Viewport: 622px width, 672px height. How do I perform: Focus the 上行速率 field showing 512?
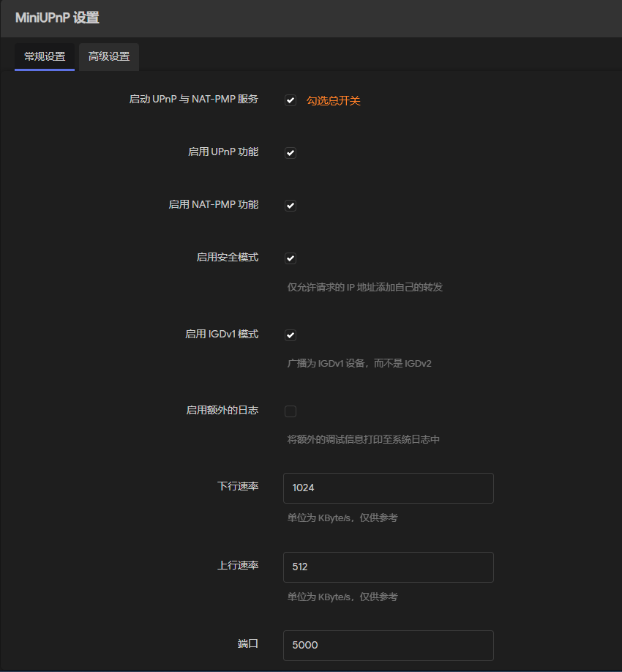(388, 567)
